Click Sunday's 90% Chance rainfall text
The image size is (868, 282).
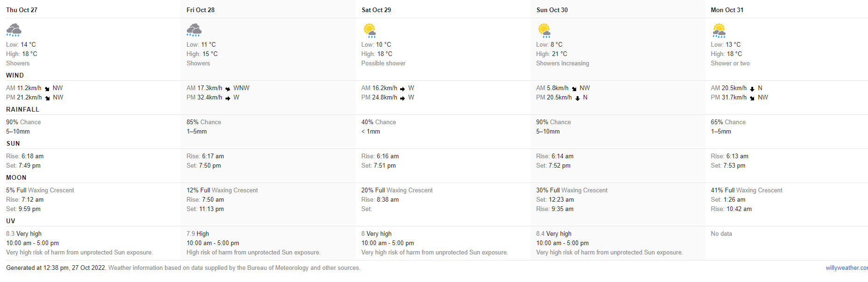pos(553,122)
